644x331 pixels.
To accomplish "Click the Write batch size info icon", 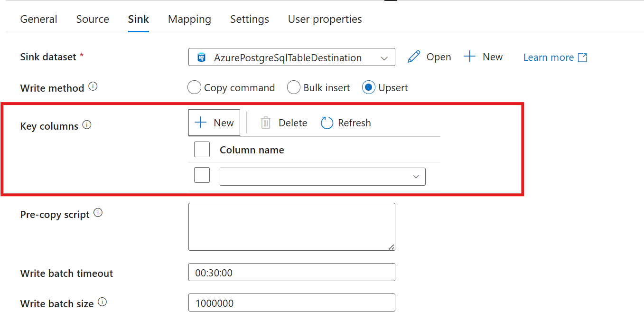I will (x=102, y=302).
